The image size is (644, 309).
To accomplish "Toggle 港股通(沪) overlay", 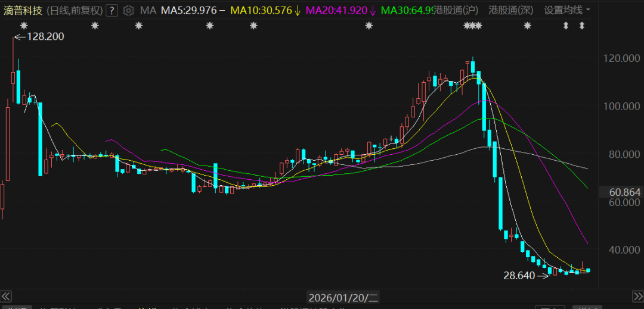I will (x=457, y=10).
